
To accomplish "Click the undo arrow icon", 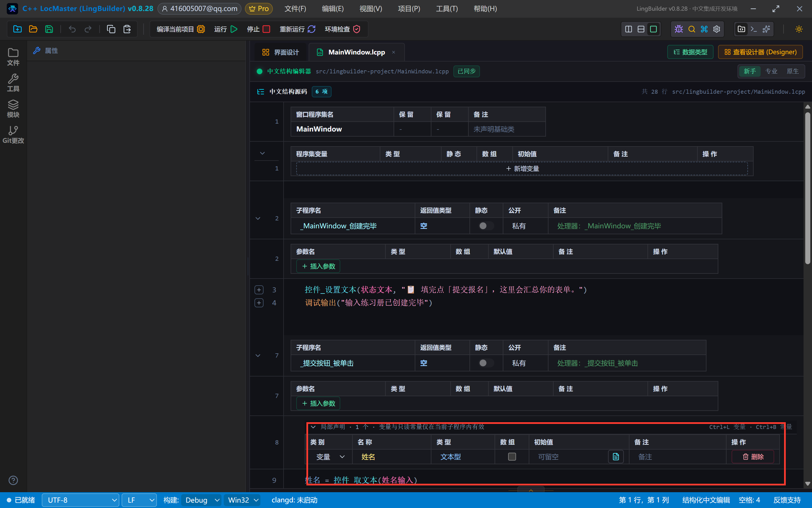I will pos(72,29).
